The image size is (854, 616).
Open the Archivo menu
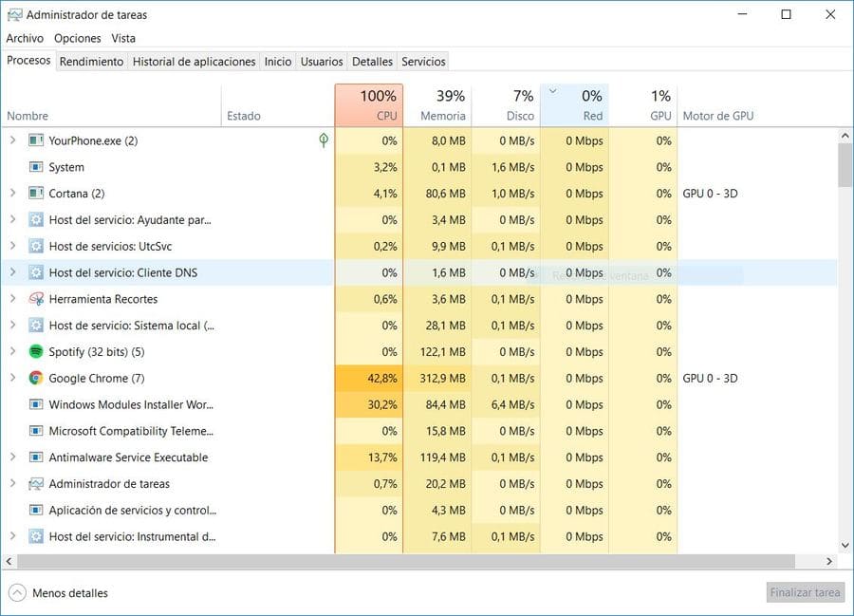click(25, 39)
